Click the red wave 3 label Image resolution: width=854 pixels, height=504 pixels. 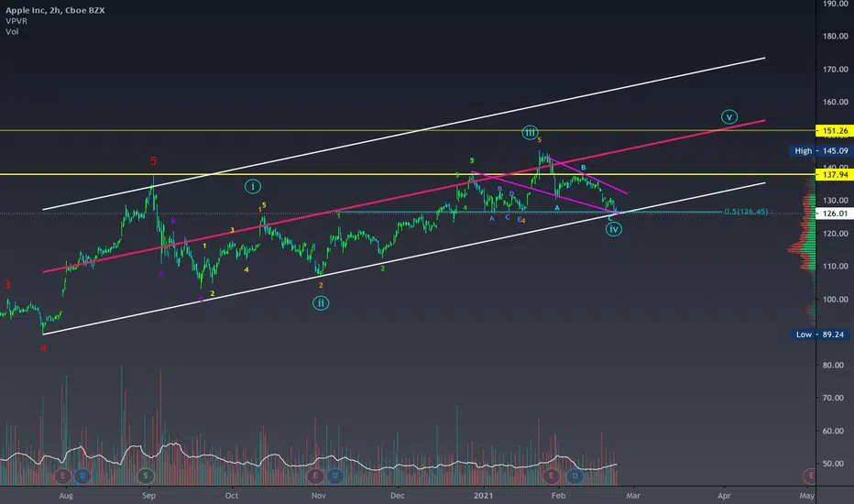7,284
